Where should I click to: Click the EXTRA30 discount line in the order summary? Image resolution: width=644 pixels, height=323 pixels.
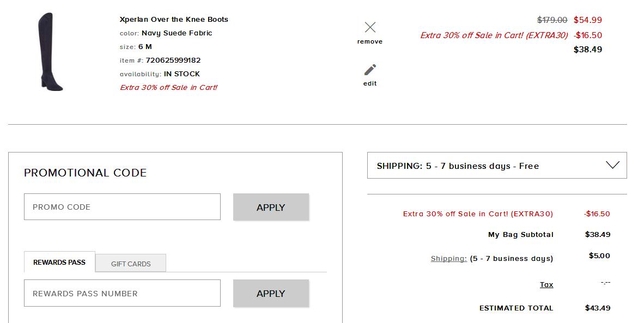(x=478, y=214)
